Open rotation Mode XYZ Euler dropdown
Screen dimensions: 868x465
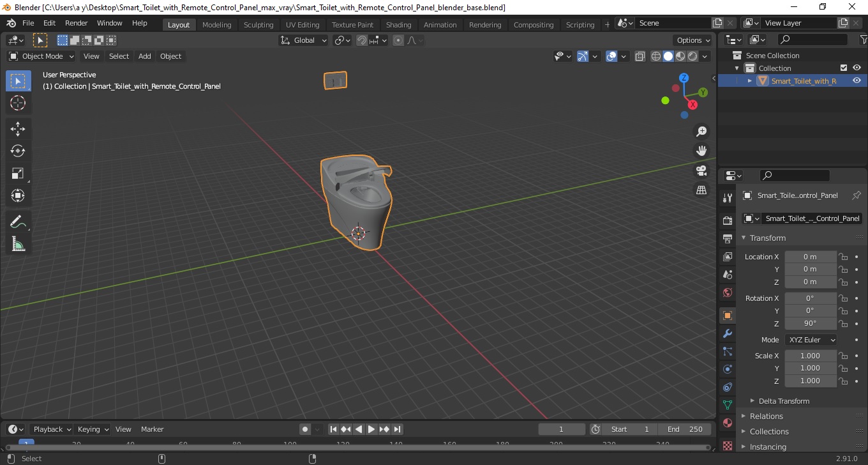811,340
